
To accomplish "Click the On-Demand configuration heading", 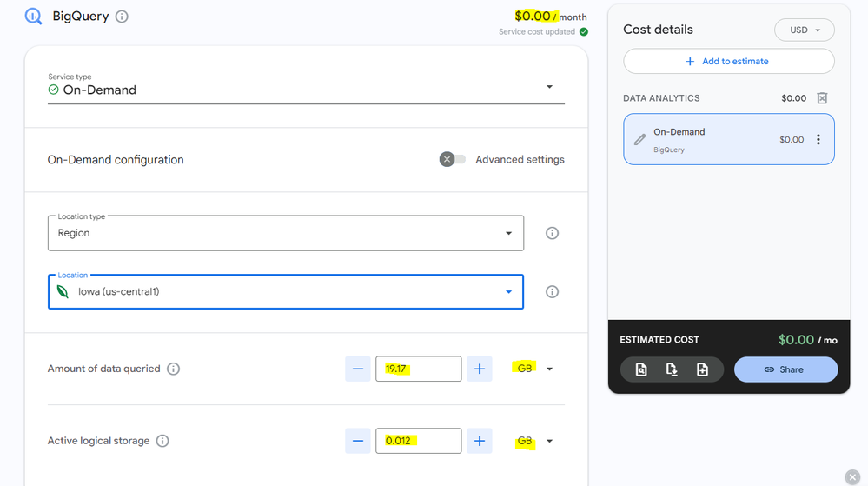I will click(x=116, y=160).
